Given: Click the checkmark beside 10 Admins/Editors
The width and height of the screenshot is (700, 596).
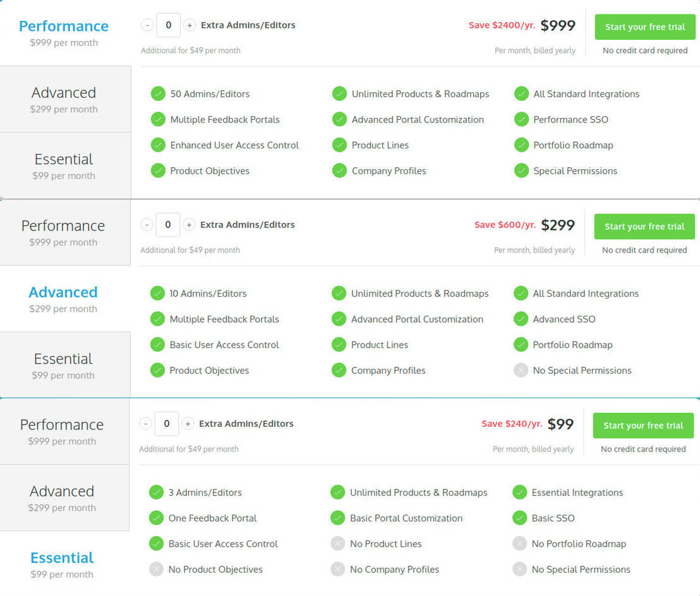Looking at the screenshot, I should (157, 293).
